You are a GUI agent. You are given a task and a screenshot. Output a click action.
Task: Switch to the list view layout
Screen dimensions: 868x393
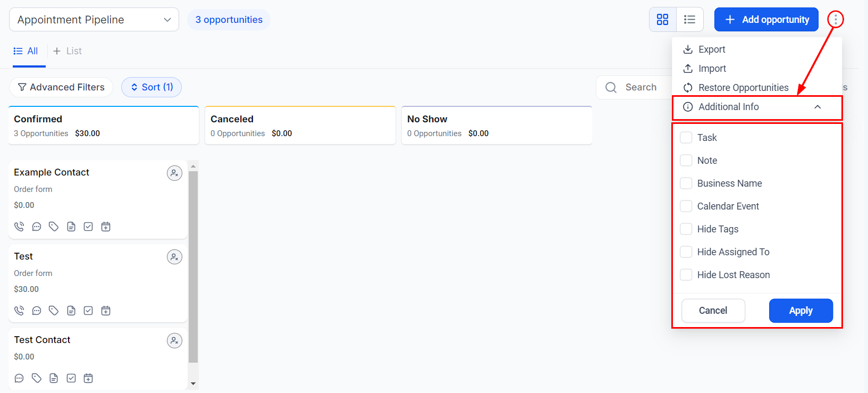click(689, 20)
